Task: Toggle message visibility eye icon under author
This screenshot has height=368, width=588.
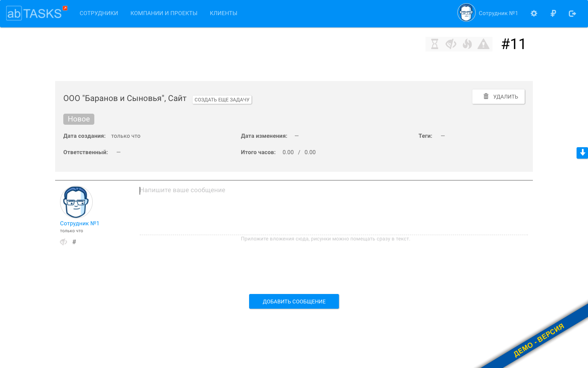Action: (x=63, y=242)
